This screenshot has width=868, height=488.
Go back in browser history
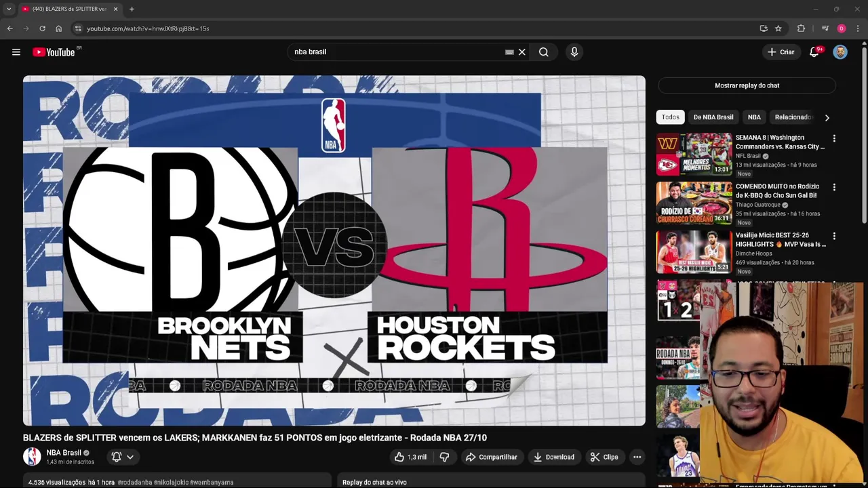[x=9, y=28]
